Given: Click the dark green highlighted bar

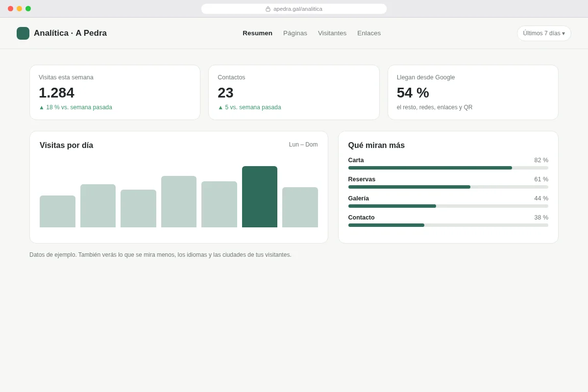Looking at the screenshot, I should point(260,196).
